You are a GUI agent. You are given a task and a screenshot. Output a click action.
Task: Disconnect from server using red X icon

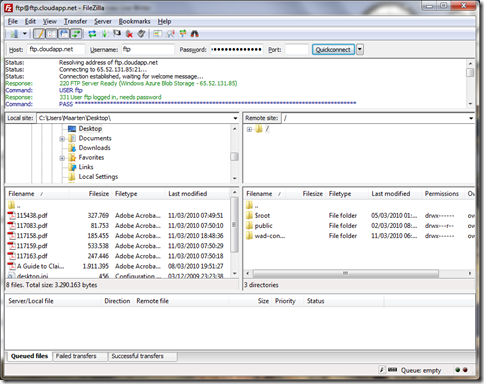coord(129,34)
